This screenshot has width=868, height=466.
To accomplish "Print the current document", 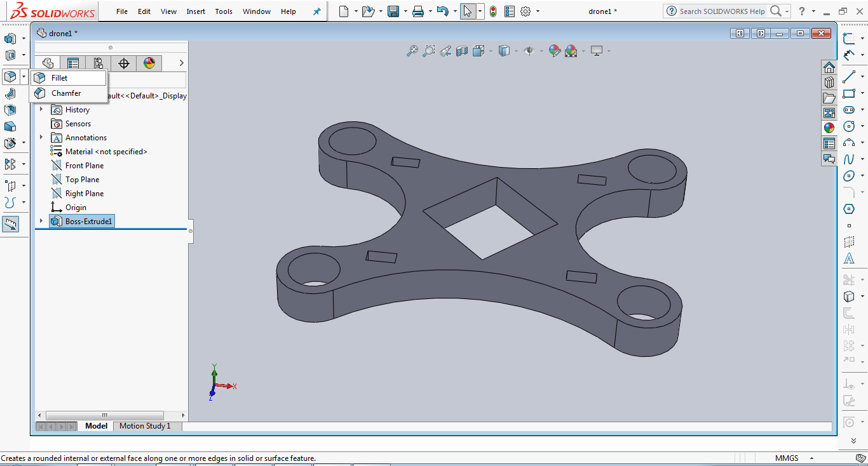I will pyautogui.click(x=417, y=11).
